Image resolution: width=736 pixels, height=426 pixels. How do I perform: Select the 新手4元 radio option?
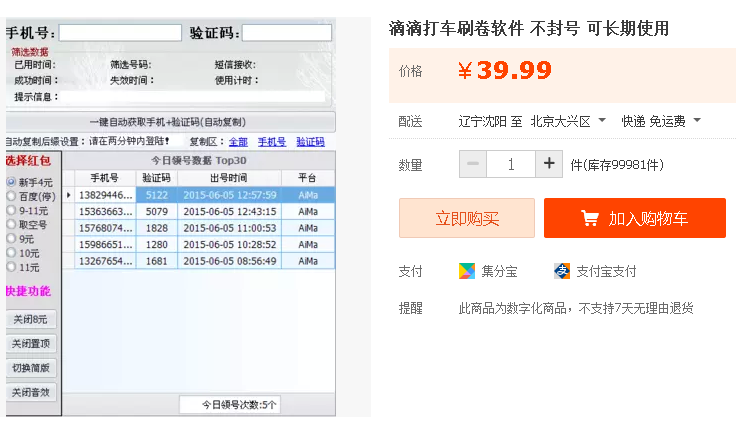(11, 182)
